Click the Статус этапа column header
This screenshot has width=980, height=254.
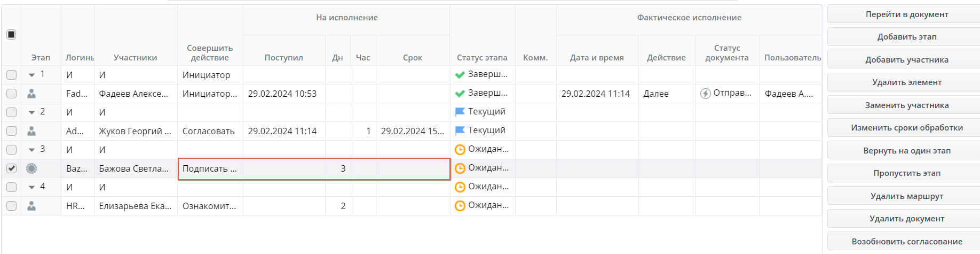pyautogui.click(x=482, y=58)
